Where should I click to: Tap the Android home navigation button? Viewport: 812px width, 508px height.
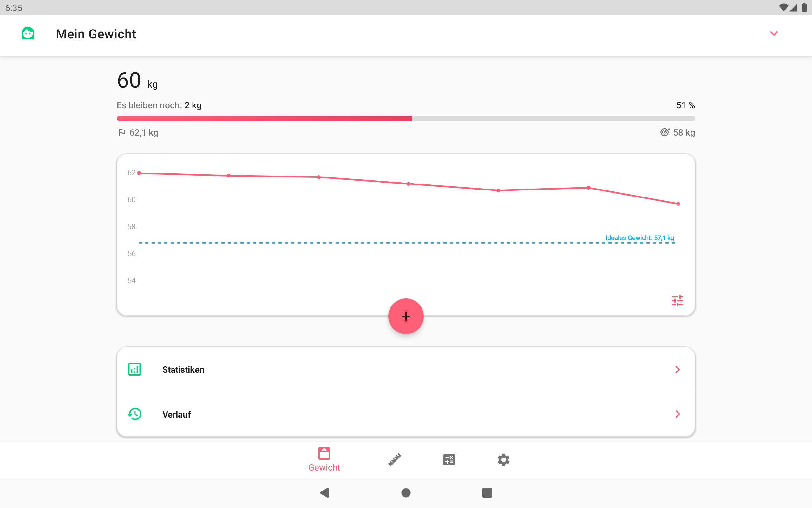[x=406, y=492]
